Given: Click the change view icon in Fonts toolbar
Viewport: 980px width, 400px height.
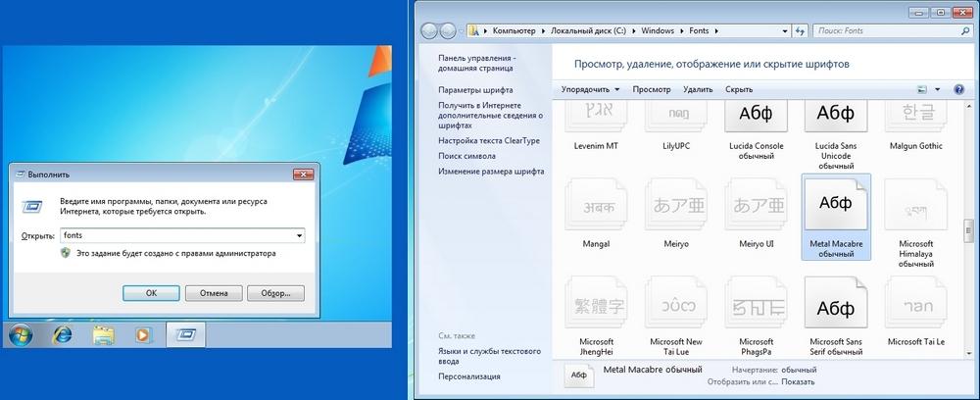Looking at the screenshot, I should tap(922, 89).
